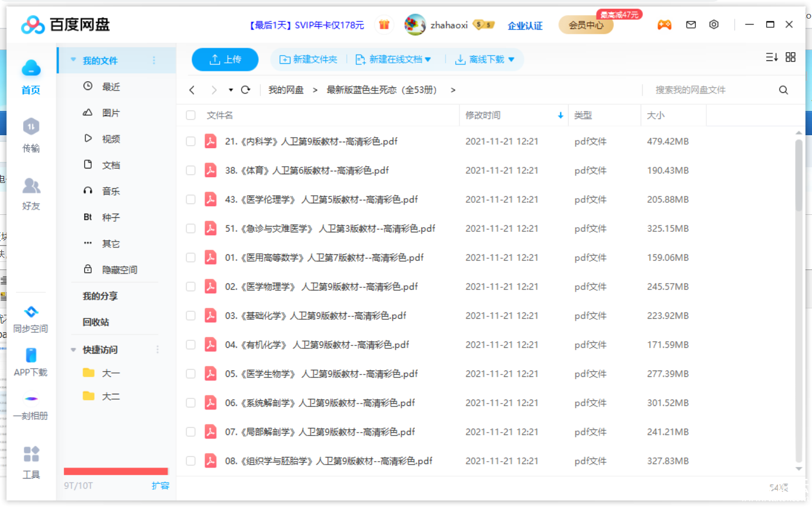Click the 企业认证 link
This screenshot has height=507, width=812.
click(x=525, y=25)
